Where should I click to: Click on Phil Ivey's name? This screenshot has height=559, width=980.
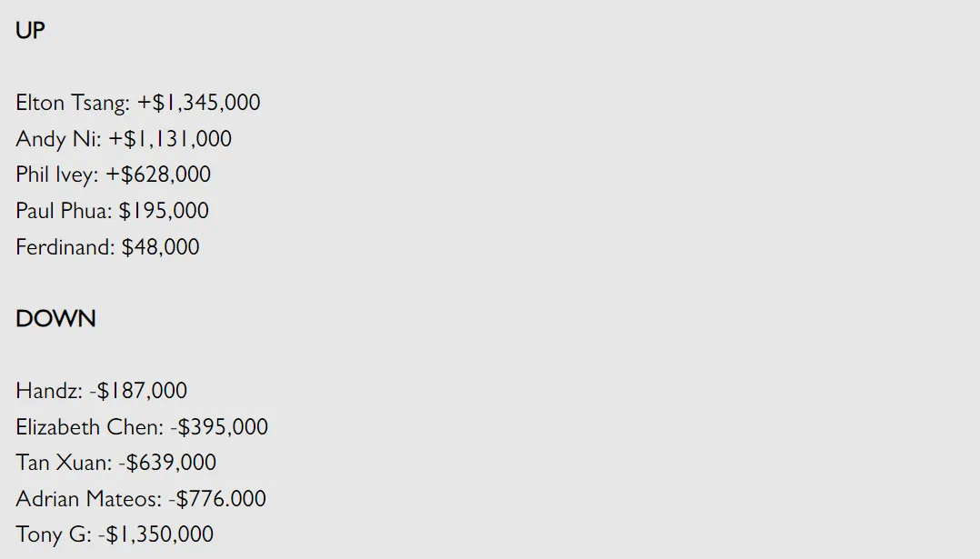(56, 175)
